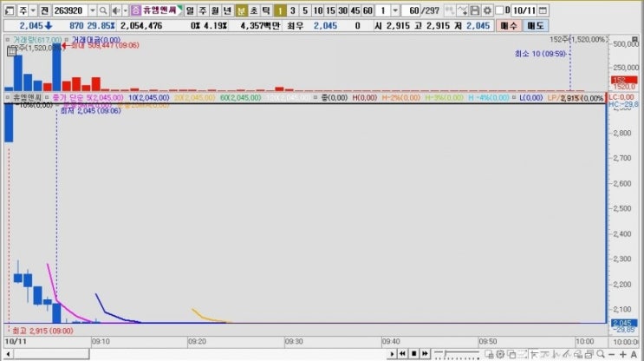Screen dimensions: 644x361
Task: Click the stop button in playback controls
Action: click(414, 353)
